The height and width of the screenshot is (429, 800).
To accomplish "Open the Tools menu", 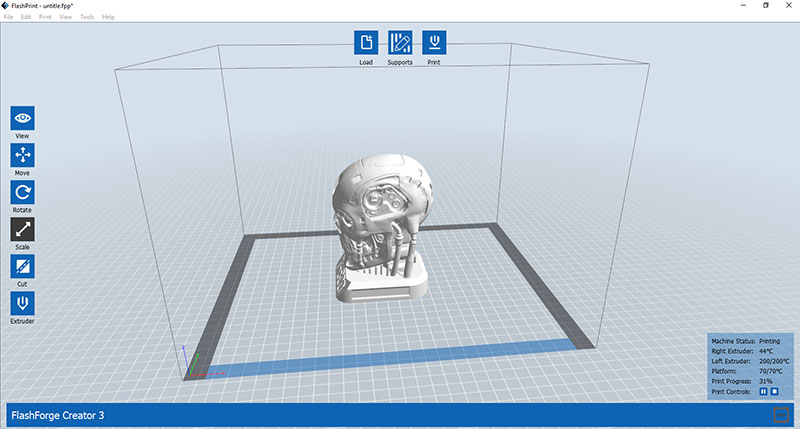I will coord(87,17).
